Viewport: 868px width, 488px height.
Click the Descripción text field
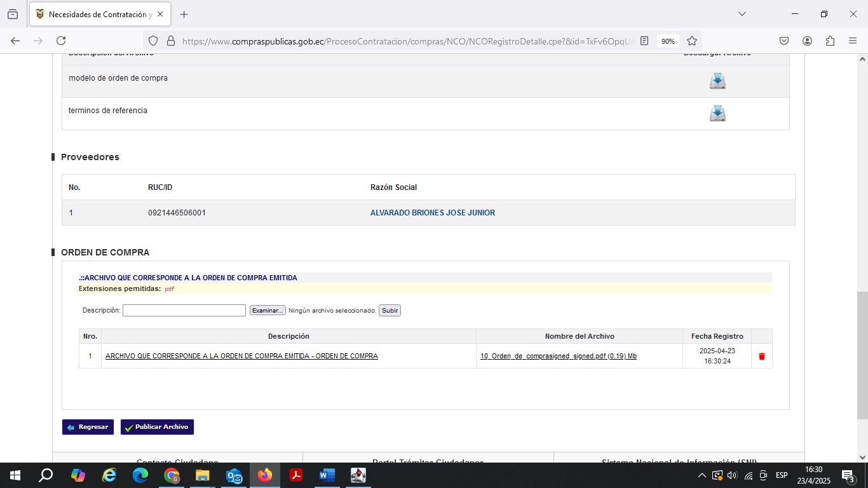(184, 311)
